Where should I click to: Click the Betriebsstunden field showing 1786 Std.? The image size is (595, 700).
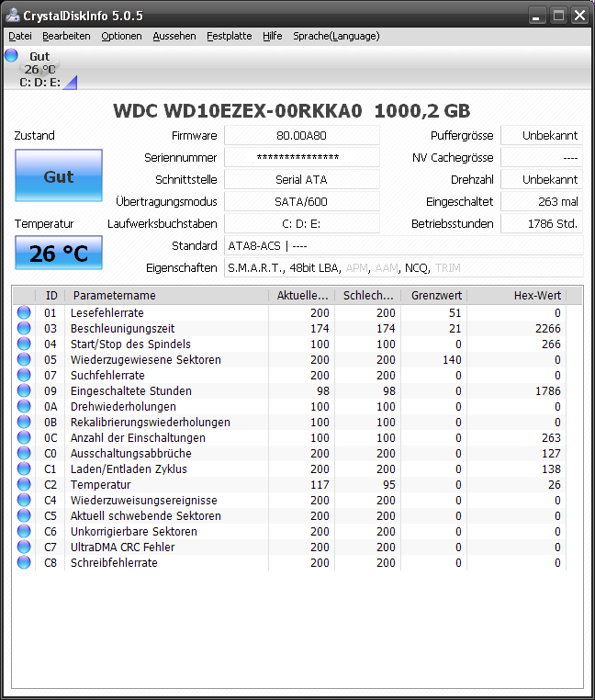point(542,223)
